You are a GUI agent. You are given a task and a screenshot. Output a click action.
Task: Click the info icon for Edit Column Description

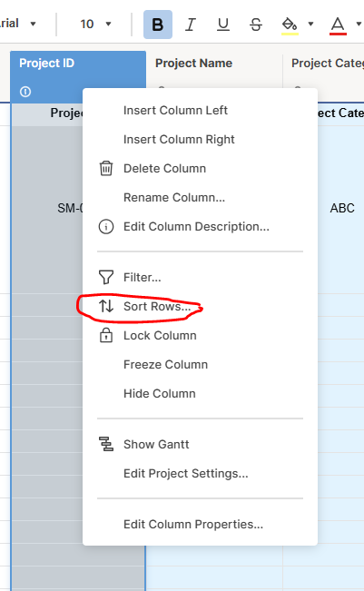(x=106, y=227)
